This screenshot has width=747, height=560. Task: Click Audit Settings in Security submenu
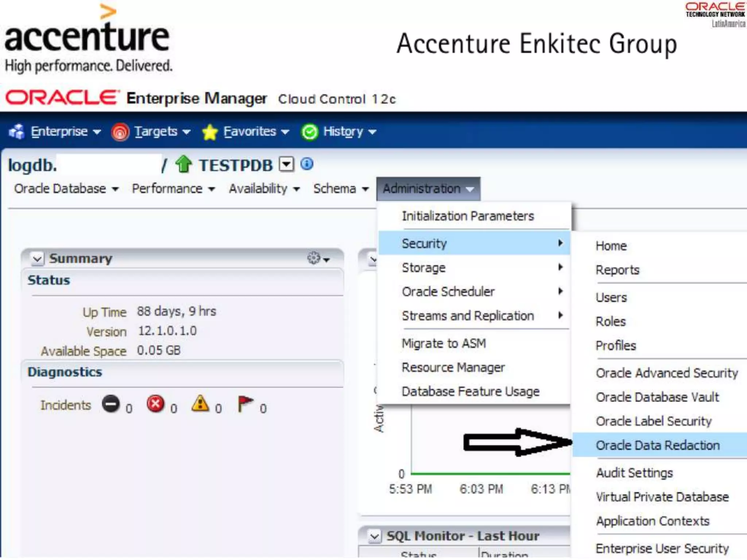click(x=634, y=473)
